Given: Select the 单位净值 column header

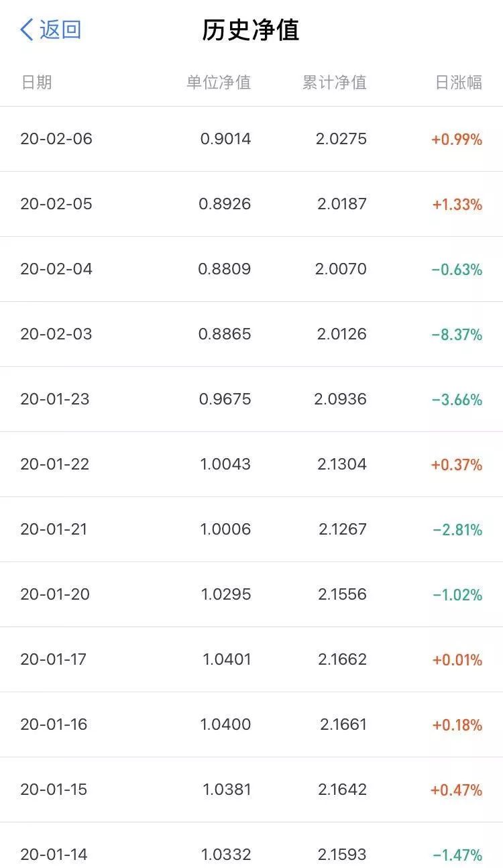Looking at the screenshot, I should click(219, 83).
